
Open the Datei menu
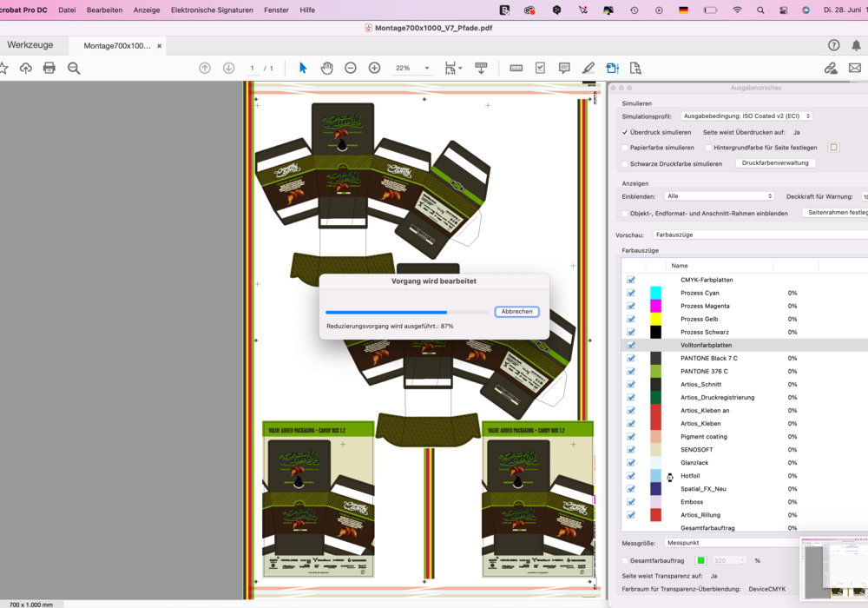pyautogui.click(x=67, y=10)
